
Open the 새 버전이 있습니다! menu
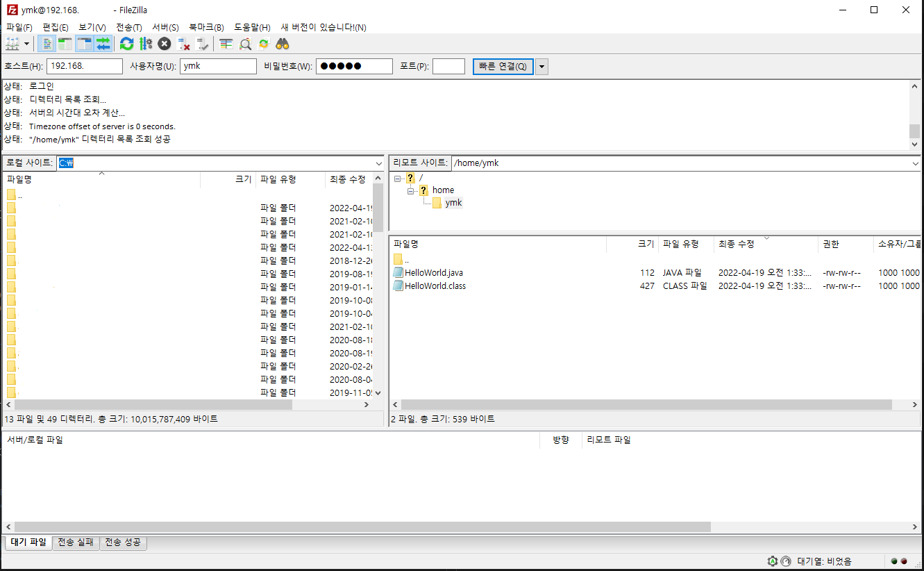pyautogui.click(x=323, y=27)
